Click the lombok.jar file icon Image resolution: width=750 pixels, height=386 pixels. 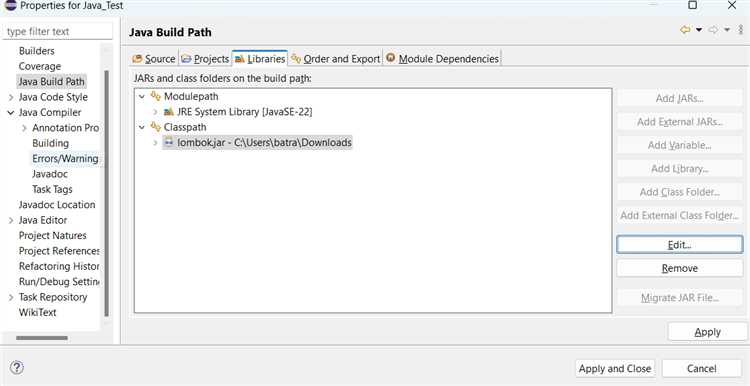(x=168, y=142)
